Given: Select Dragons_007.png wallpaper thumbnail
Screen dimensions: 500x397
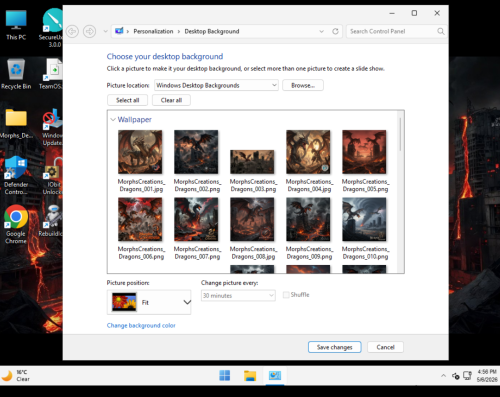Looking at the screenshot, I should [196, 219].
